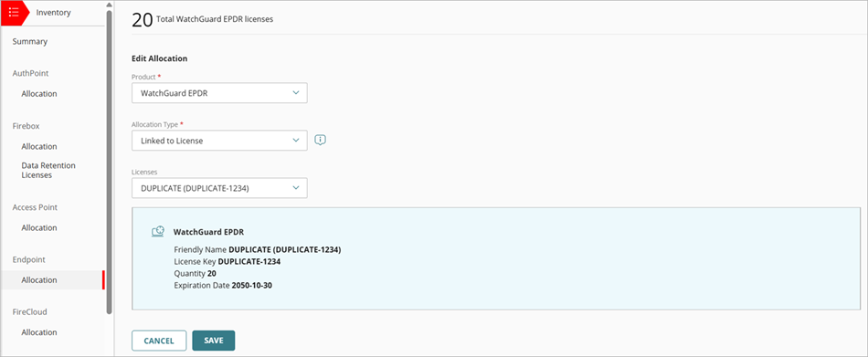Open the Product dropdown

(x=219, y=93)
